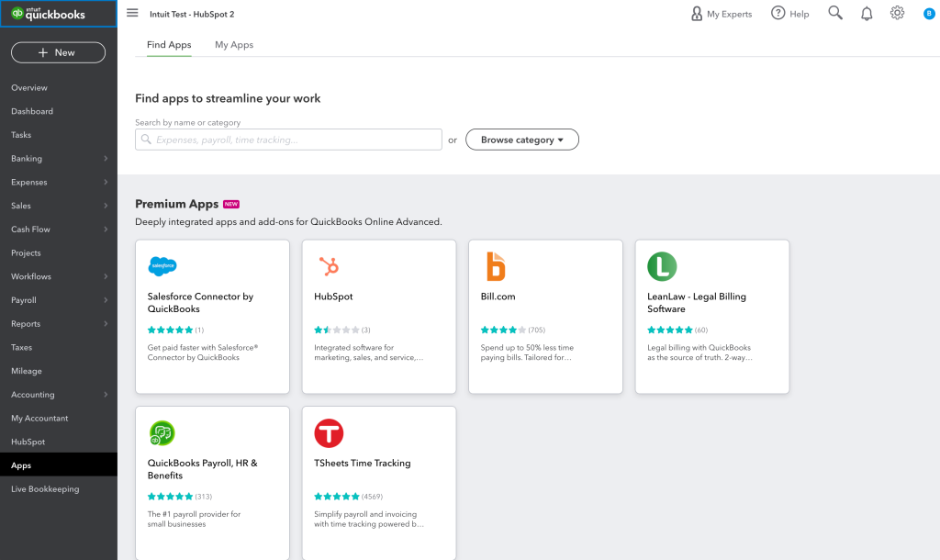Click the NEW badge beside Premium Apps
940x560 pixels.
tap(230, 204)
